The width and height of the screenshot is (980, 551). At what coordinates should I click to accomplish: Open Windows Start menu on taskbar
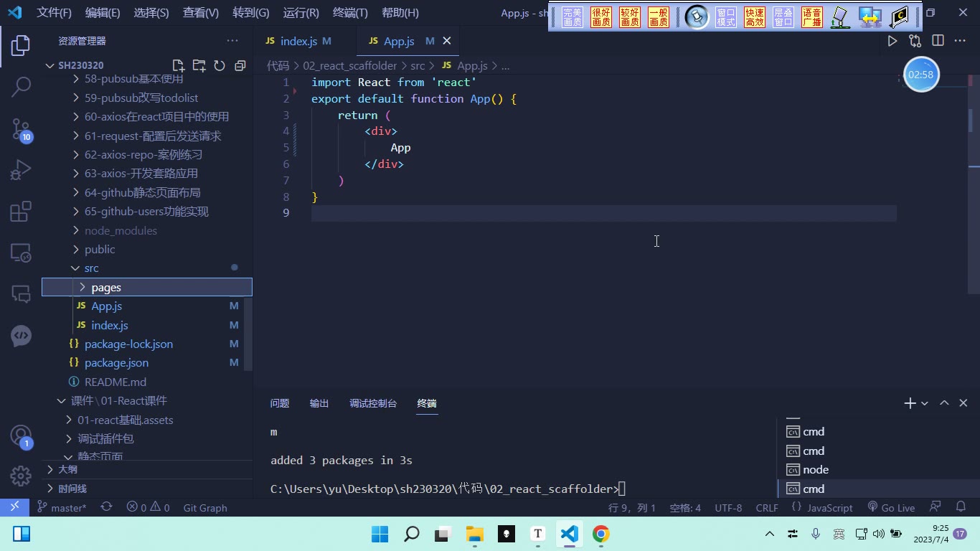click(380, 534)
